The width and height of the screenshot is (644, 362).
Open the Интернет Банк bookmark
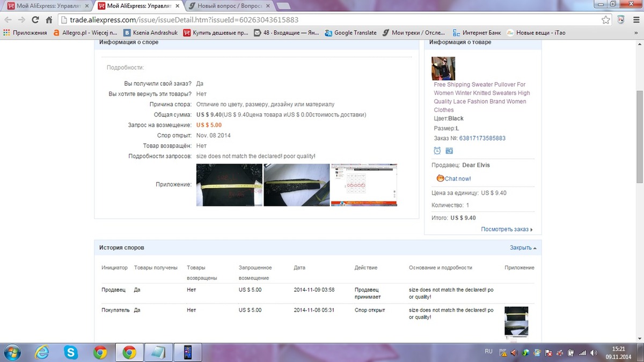[x=477, y=33]
